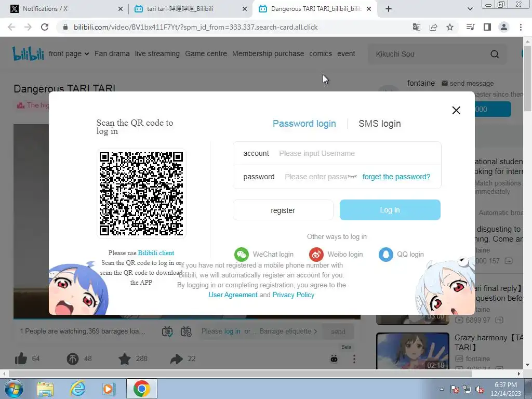
Task: Click the send message link for fontaine
Action: (x=468, y=84)
